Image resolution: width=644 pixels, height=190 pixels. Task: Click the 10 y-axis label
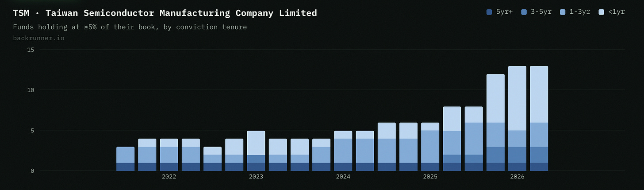click(x=31, y=90)
